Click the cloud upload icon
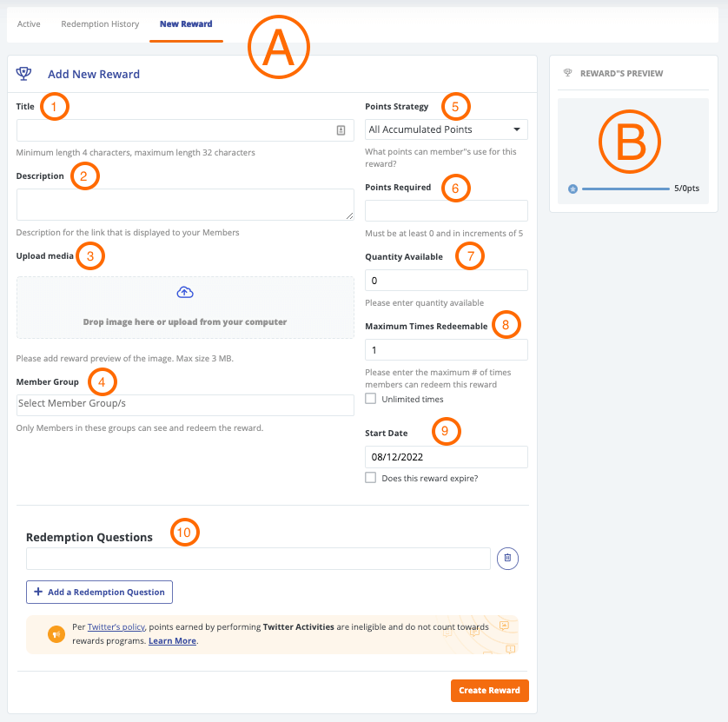Viewport: 728px width, 722px height. (185, 292)
